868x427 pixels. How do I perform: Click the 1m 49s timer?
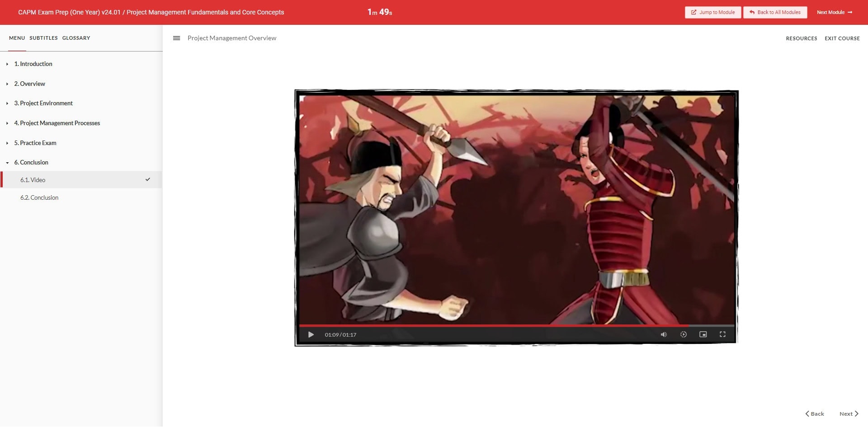click(380, 12)
